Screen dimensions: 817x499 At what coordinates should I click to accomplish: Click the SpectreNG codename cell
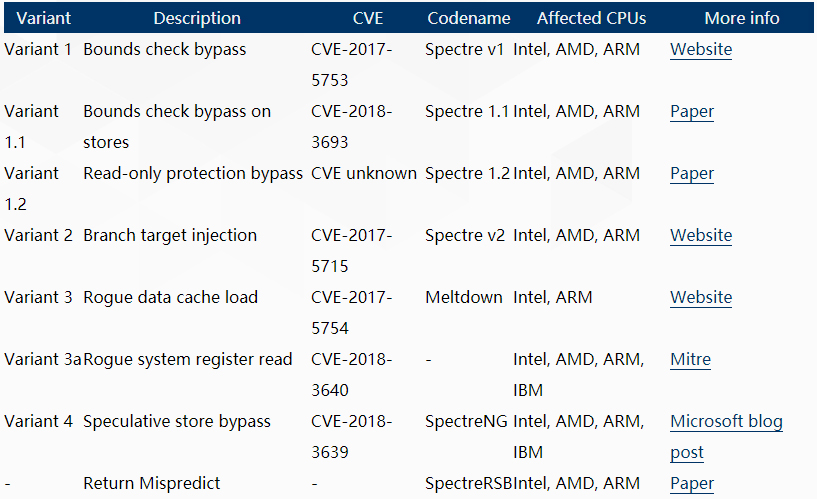466,421
